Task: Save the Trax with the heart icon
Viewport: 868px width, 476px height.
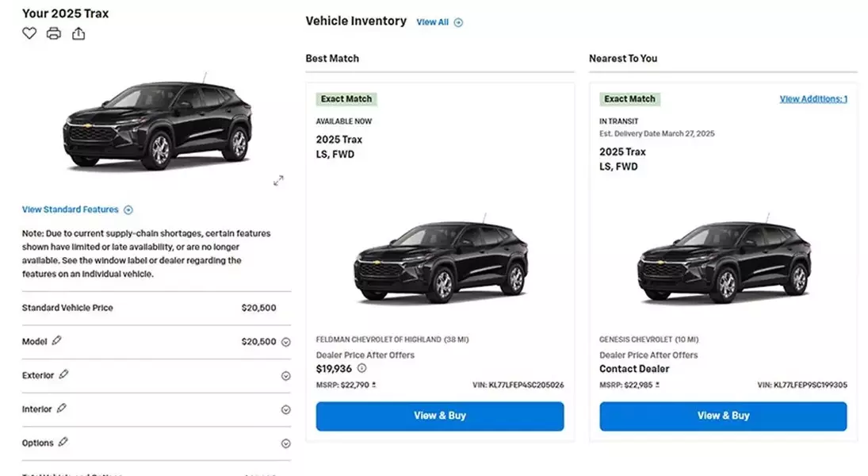Action: point(29,33)
